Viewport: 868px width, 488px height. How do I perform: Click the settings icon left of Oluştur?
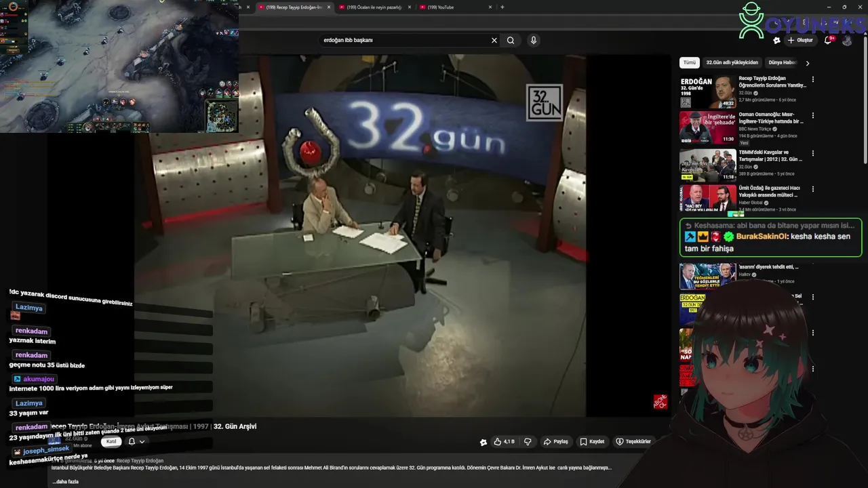coord(776,40)
